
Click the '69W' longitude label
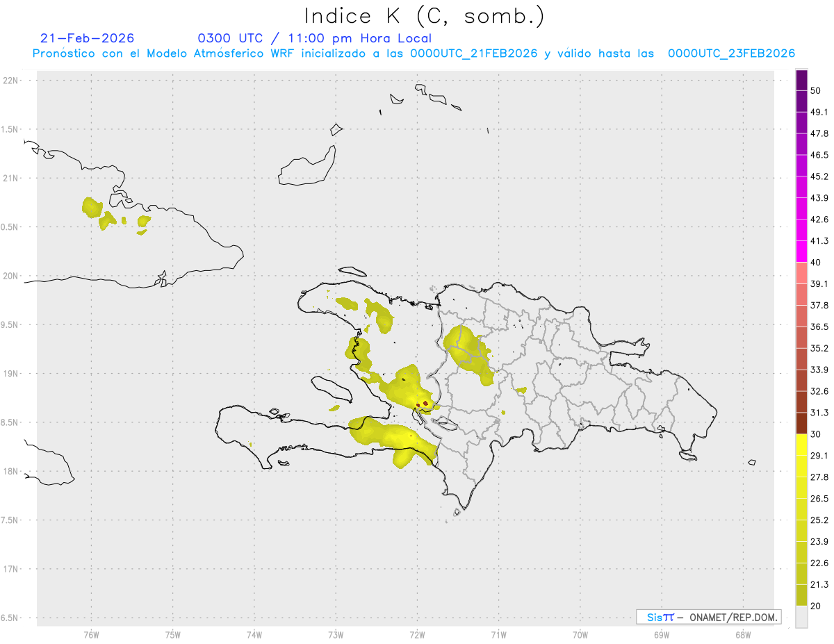pyautogui.click(x=662, y=635)
